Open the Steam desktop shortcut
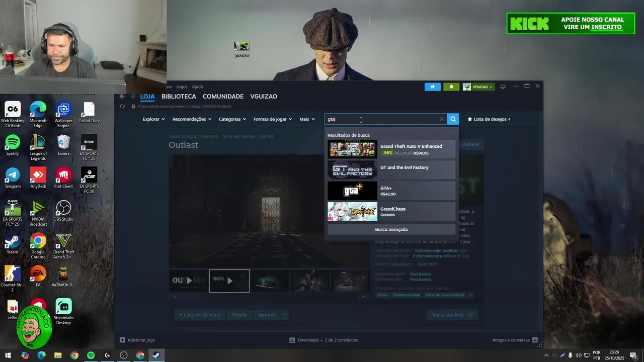644x362 pixels. pyautogui.click(x=13, y=244)
